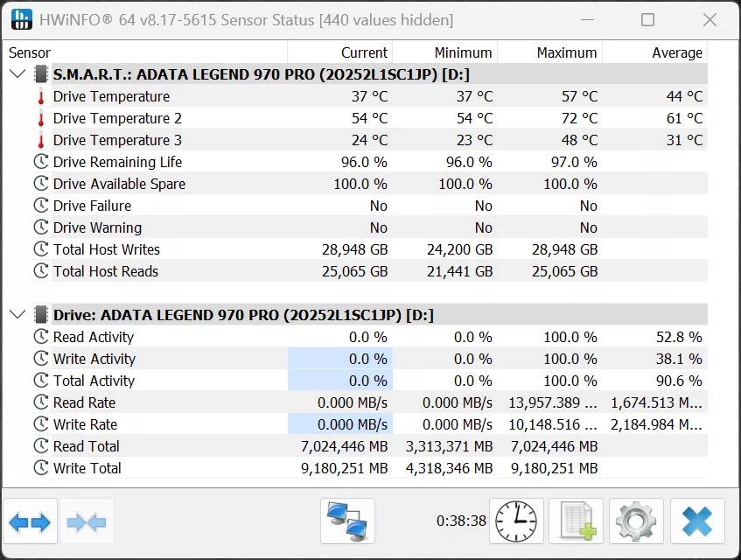Click the Drive Warning label
This screenshot has width=741, height=560.
click(x=97, y=227)
